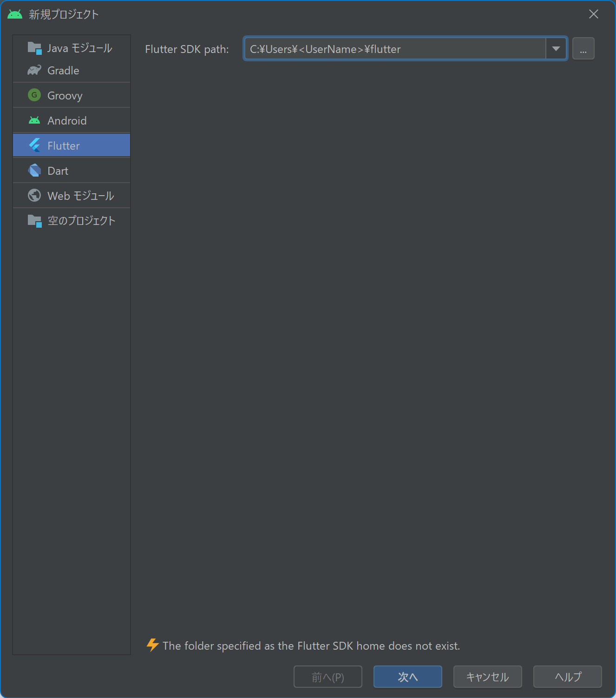Select the Java モジュール icon
The image size is (616, 698).
(34, 47)
